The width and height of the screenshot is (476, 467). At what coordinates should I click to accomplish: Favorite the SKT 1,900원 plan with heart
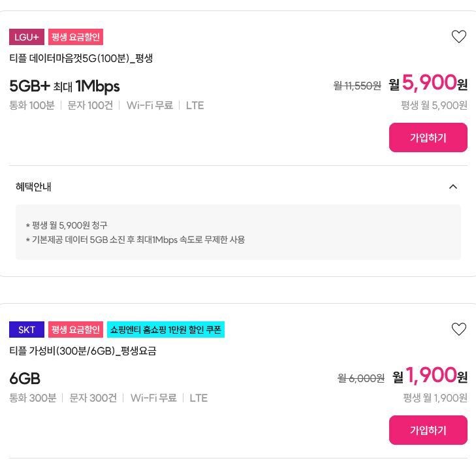459,329
